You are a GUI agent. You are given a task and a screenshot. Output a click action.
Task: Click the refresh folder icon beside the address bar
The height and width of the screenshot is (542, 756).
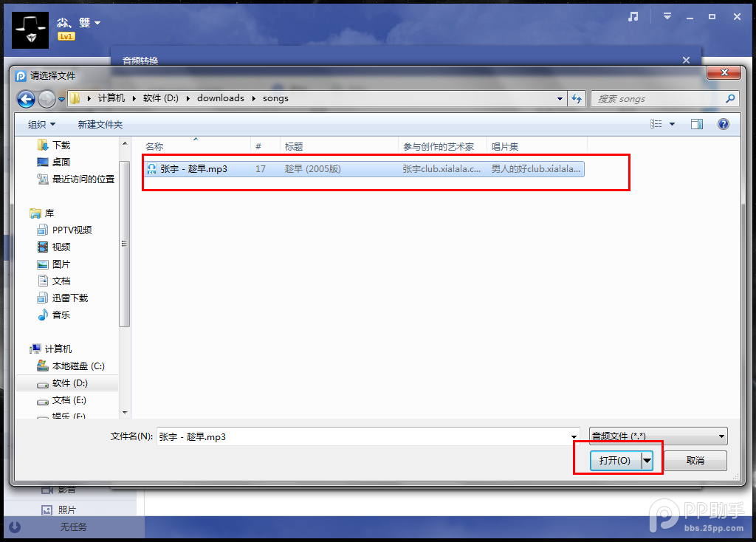(x=577, y=99)
